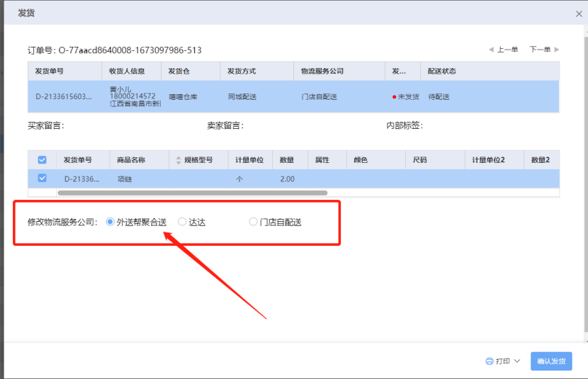Image resolution: width=588 pixels, height=379 pixels.
Task: Click the 商品名称 column header
Action: click(132, 160)
